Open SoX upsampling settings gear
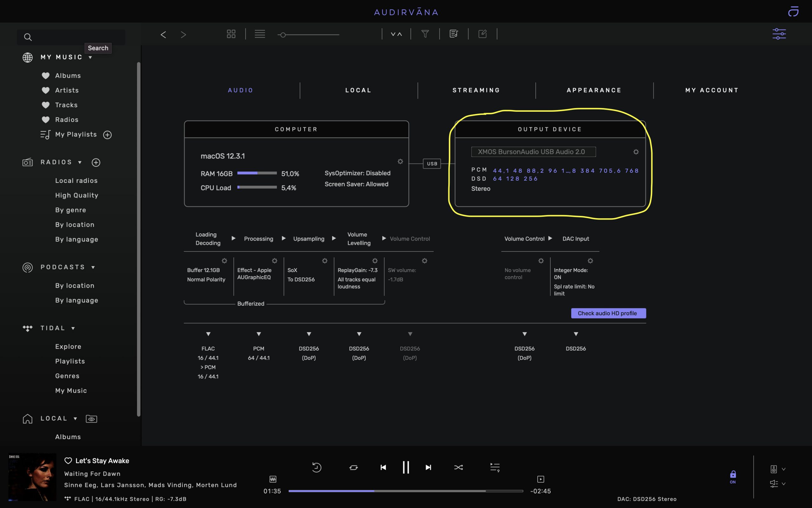The height and width of the screenshot is (508, 812). (325, 261)
